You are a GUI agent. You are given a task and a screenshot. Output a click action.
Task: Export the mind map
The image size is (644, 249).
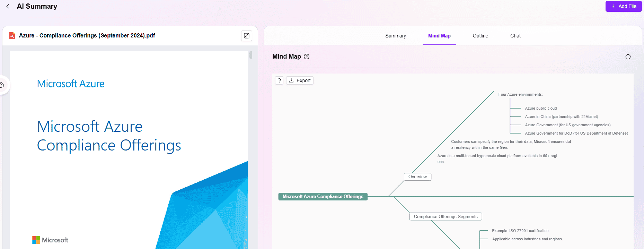tap(300, 80)
